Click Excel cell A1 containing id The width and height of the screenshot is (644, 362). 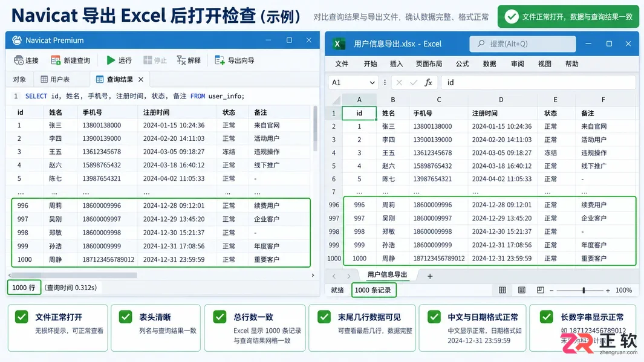coord(359,113)
